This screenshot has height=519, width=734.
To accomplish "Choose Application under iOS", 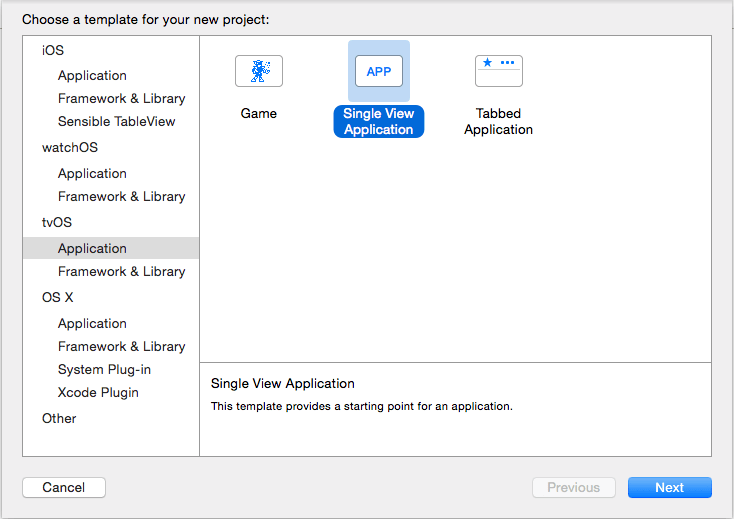I will [x=92, y=75].
